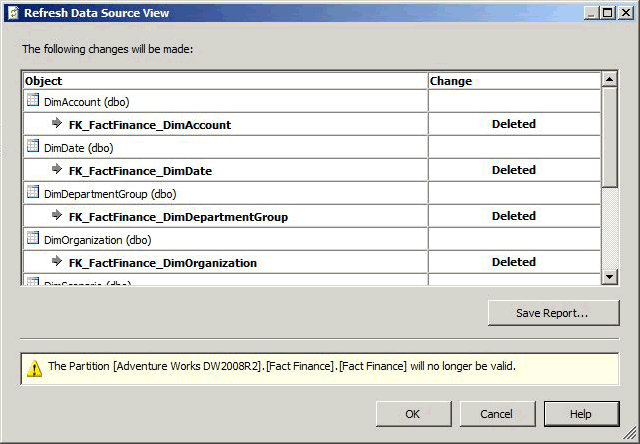Click the Object column header
The width and height of the screenshot is (640, 444).
[x=225, y=80]
